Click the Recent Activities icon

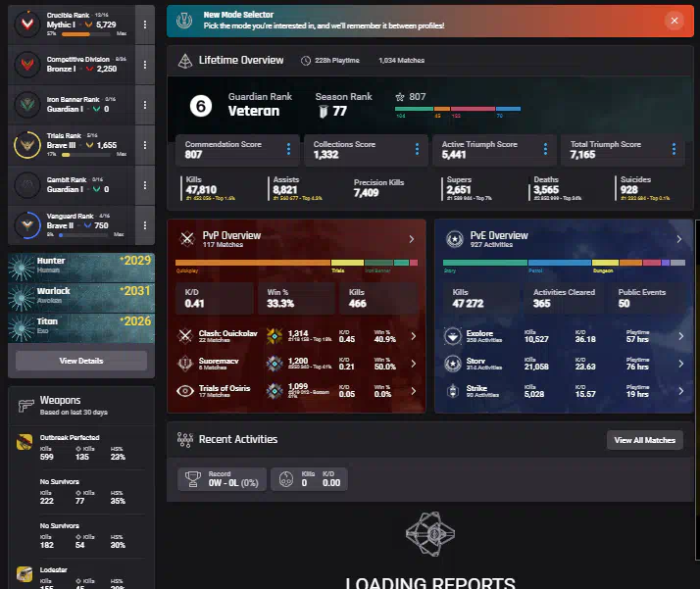point(185,439)
